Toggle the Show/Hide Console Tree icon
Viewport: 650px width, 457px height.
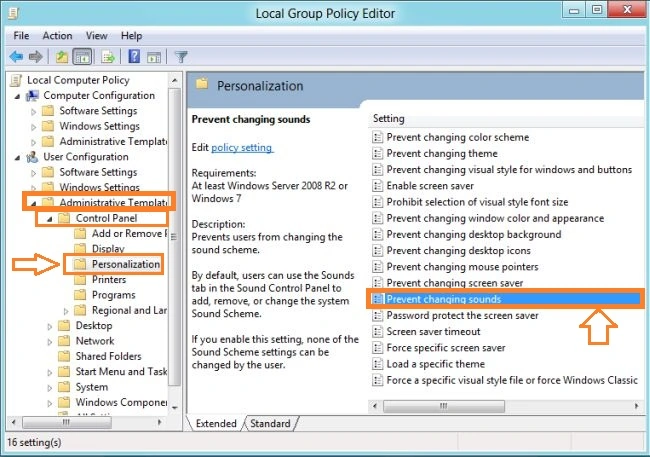click(82, 56)
